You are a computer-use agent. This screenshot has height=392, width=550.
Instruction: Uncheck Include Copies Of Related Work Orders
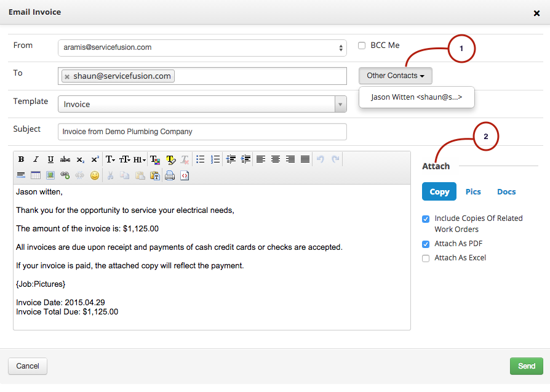coord(426,218)
